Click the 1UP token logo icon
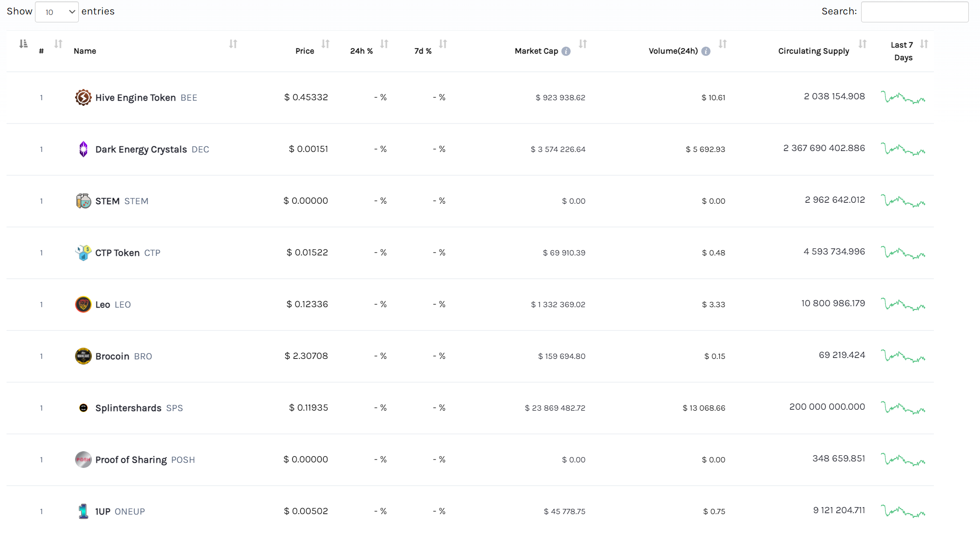Image resolution: width=980 pixels, height=536 pixels. click(83, 511)
